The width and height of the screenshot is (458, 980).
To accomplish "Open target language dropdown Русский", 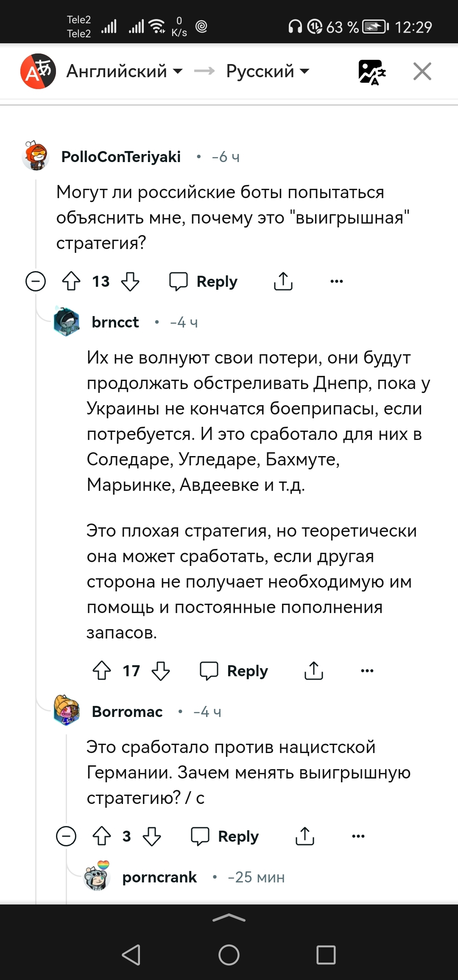I will click(x=268, y=71).
